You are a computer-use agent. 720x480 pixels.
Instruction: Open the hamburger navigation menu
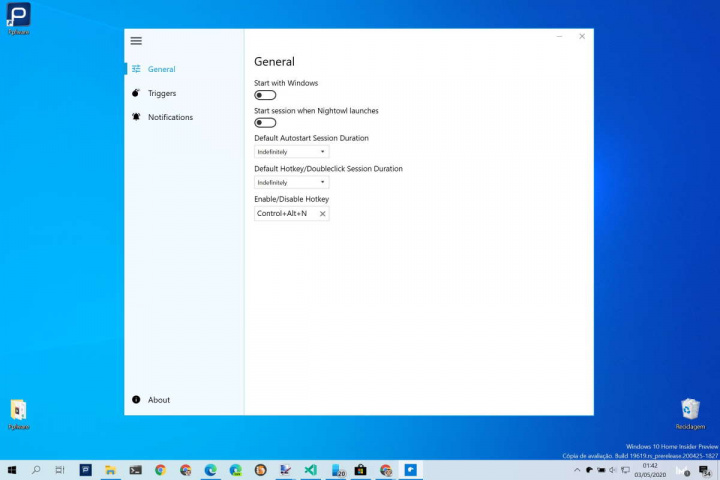136,41
